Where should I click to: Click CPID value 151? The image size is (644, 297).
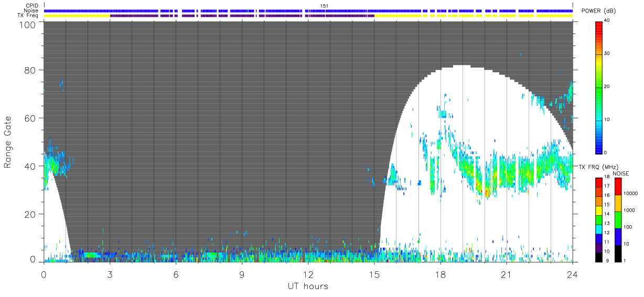click(324, 6)
